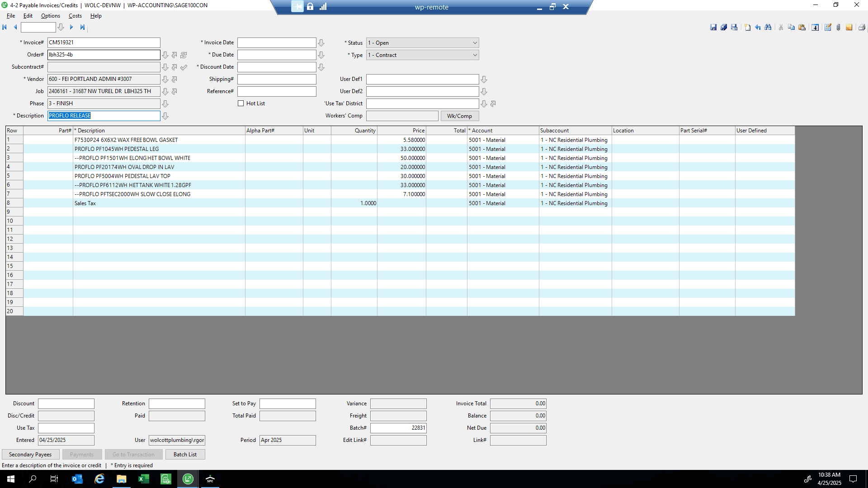Image resolution: width=868 pixels, height=488 pixels.
Task: Click the Quantity column header
Action: (x=354, y=131)
